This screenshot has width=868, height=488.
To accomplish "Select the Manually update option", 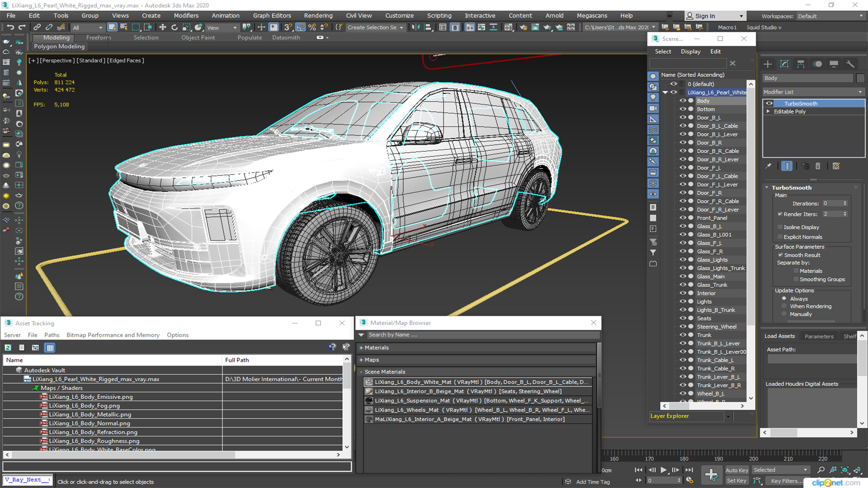I will pos(784,314).
